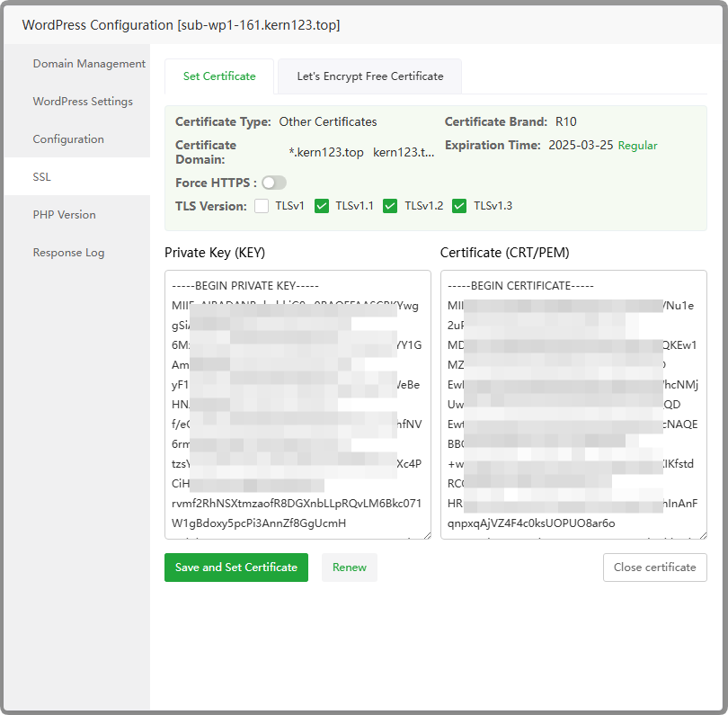Screen dimensions: 728x715
Task: Grab the Private Key textarea resize handle
Action: 427,535
